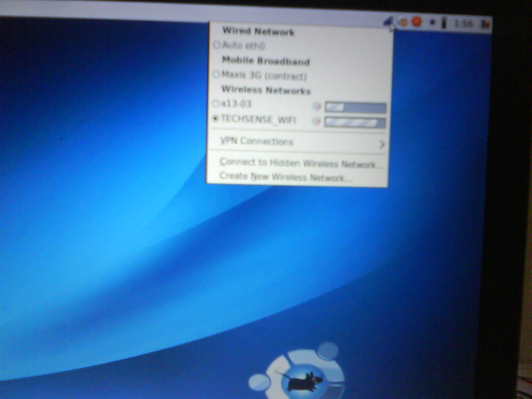This screenshot has height=399, width=532.
Task: Click the clock in the top panel
Action: (x=463, y=23)
